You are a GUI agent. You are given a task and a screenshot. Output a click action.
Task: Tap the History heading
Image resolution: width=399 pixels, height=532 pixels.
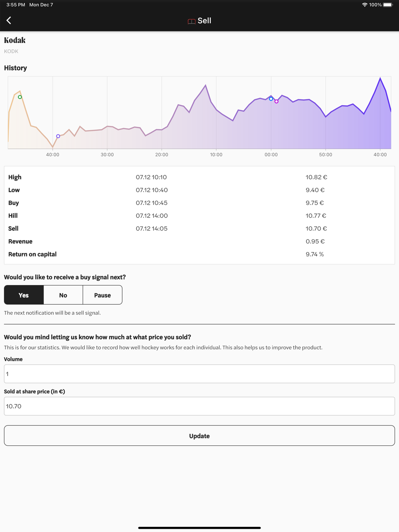(x=16, y=68)
